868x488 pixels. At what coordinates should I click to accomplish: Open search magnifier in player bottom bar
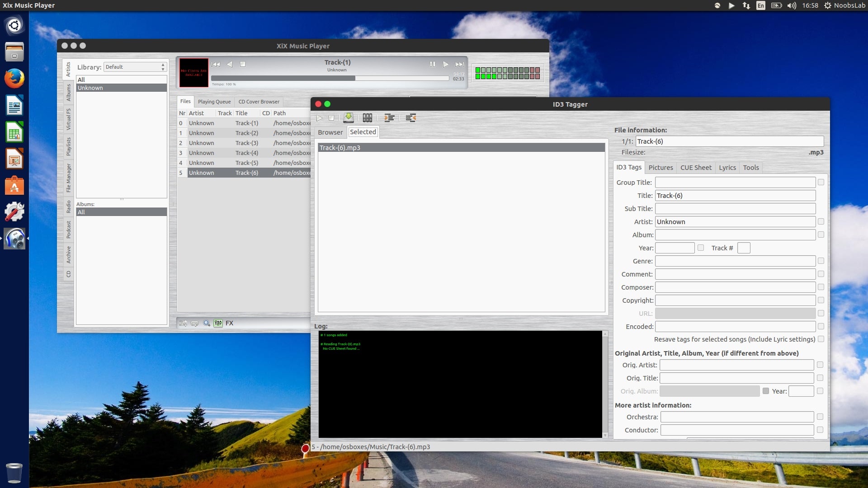click(207, 323)
